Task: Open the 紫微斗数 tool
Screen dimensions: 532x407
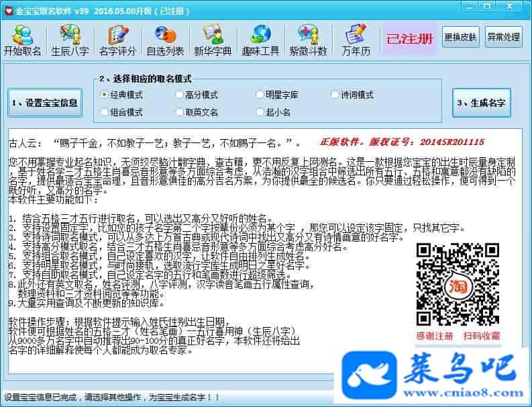Action: [308, 39]
